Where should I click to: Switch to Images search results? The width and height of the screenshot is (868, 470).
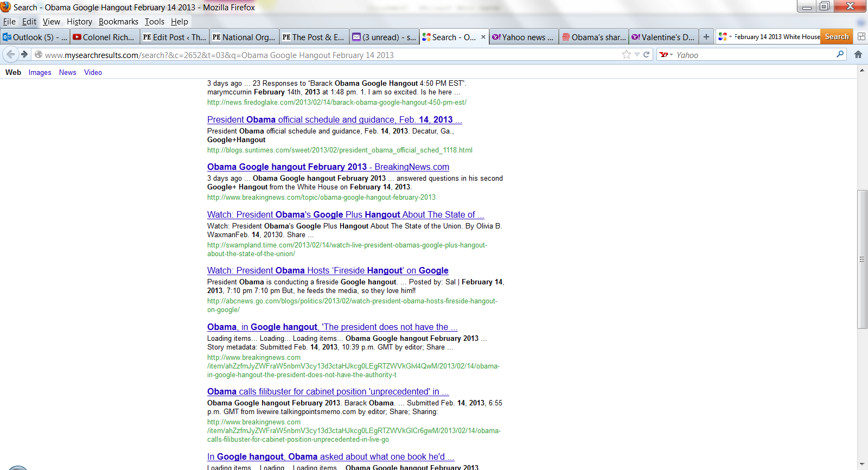(x=40, y=72)
